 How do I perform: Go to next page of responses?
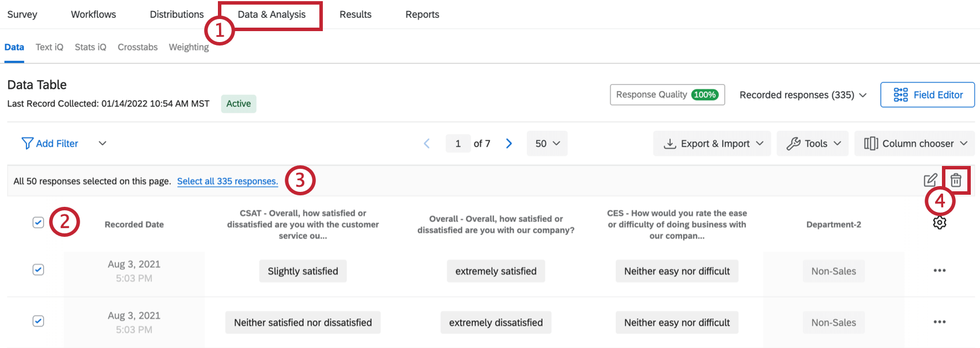point(509,143)
